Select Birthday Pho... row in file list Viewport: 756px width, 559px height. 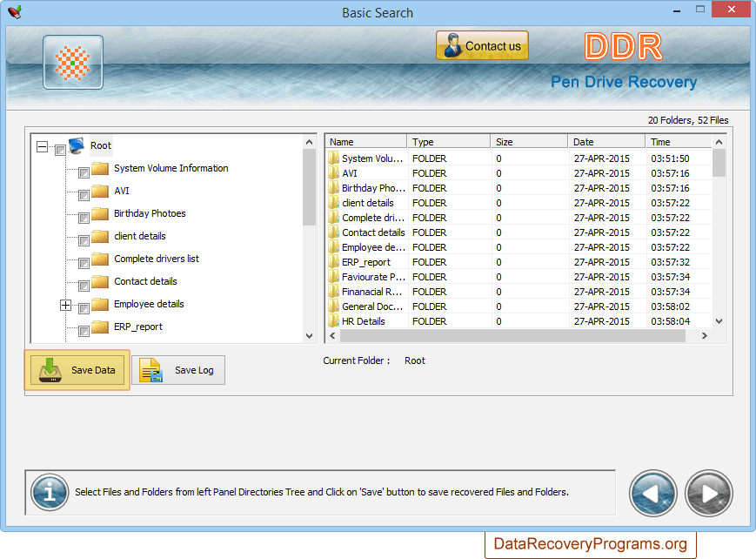[518, 188]
